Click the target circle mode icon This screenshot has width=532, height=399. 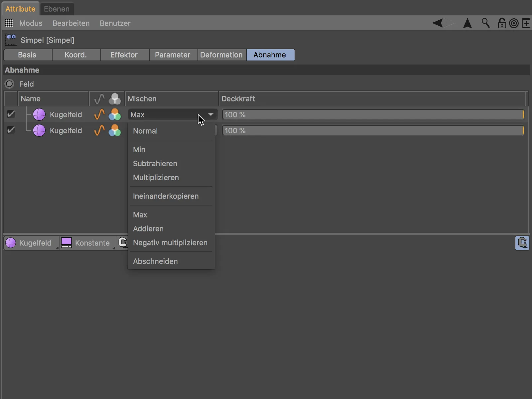(514, 23)
